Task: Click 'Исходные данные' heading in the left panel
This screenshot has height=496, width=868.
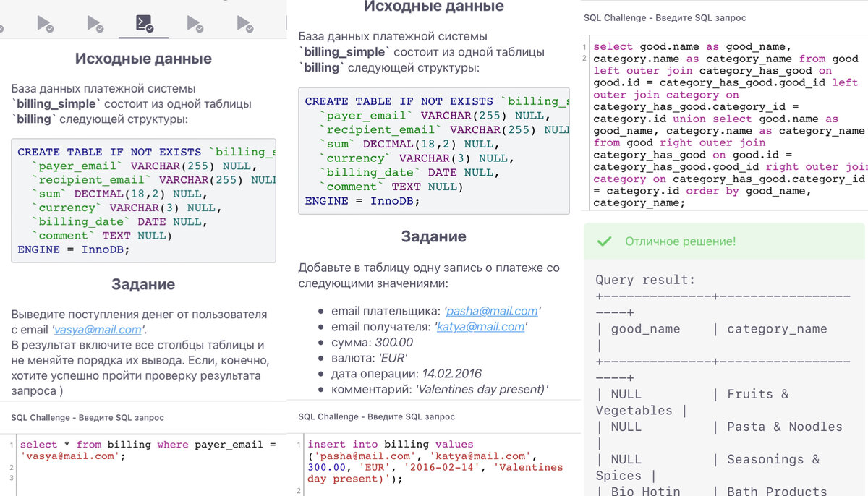Action: tap(143, 59)
